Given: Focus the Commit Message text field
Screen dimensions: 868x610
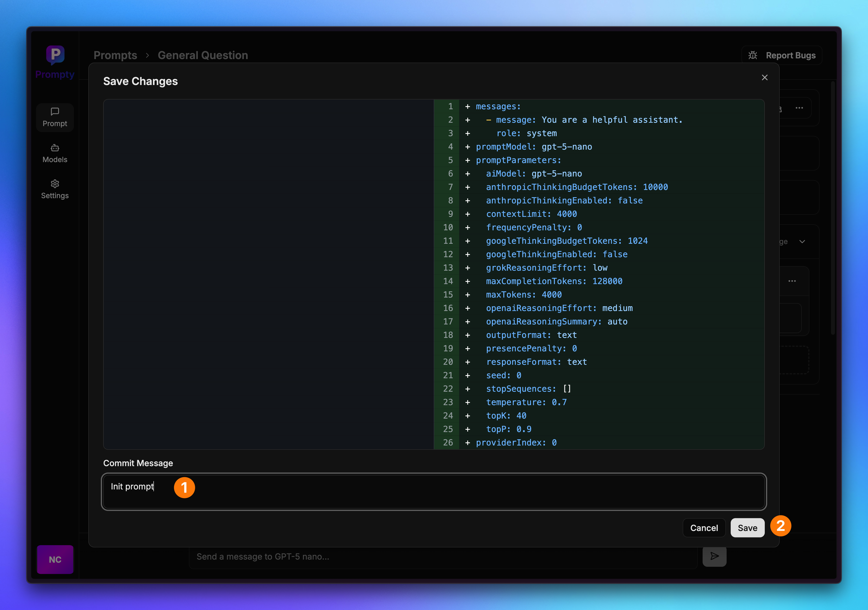Looking at the screenshot, I should click(434, 491).
